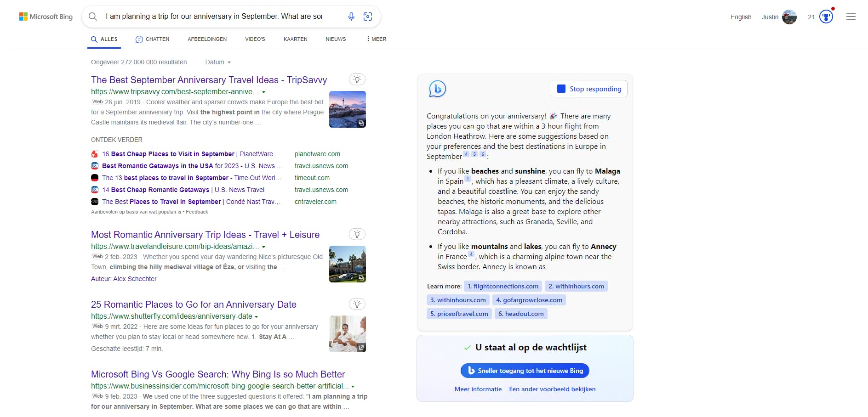Screen dimensions: 868x417
Task: Open the Meer tab menu
Action: coord(377,39)
